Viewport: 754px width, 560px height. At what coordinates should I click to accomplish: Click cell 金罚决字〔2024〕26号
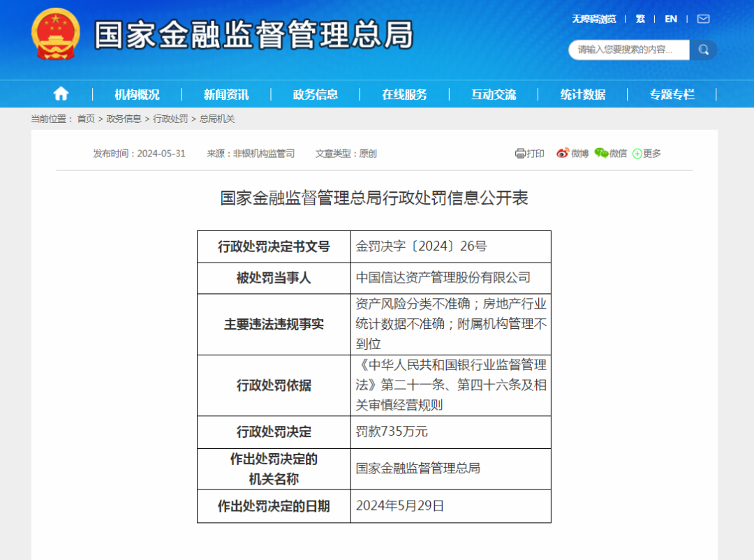[x=450, y=246]
